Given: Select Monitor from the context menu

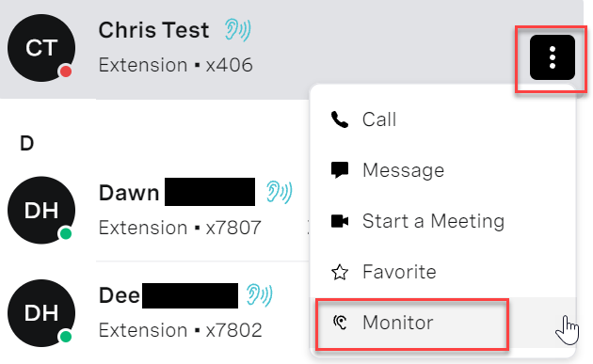Looking at the screenshot, I should pyautogui.click(x=443, y=323).
